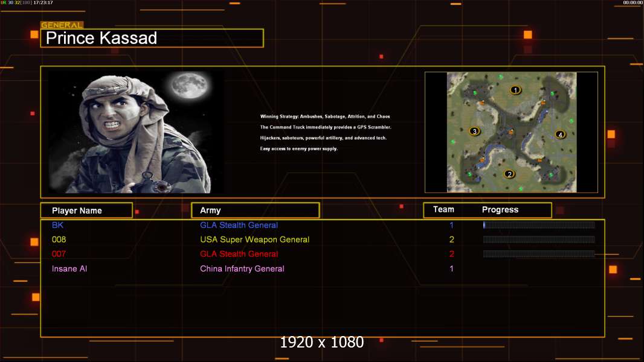The width and height of the screenshot is (644, 362).
Task: Click the Winning Strategy text line
Action: [325, 116]
